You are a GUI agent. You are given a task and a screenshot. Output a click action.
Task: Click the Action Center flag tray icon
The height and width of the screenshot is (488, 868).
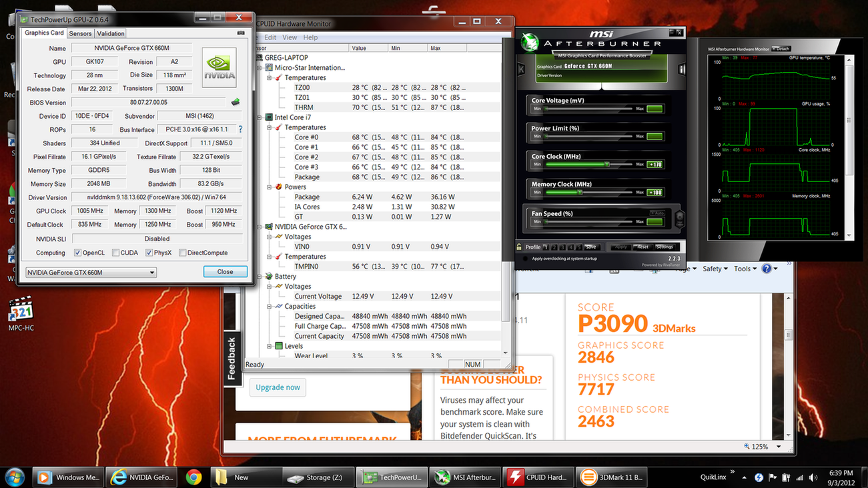773,477
